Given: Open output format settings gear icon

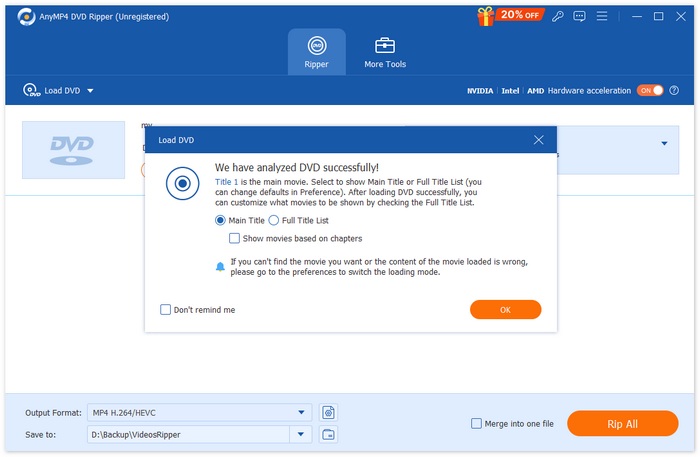Looking at the screenshot, I should click(328, 412).
